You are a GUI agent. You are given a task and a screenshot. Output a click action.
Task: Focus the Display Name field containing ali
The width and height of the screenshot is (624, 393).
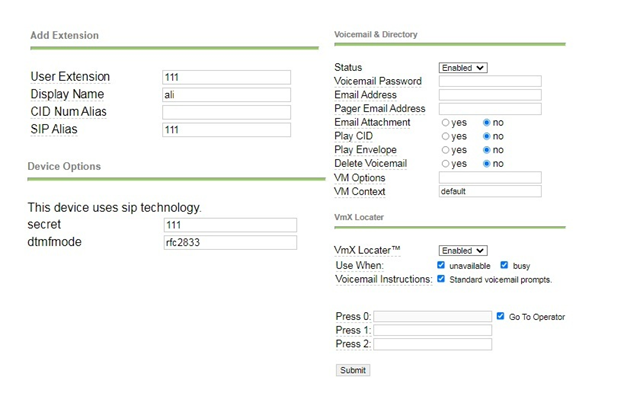click(226, 95)
